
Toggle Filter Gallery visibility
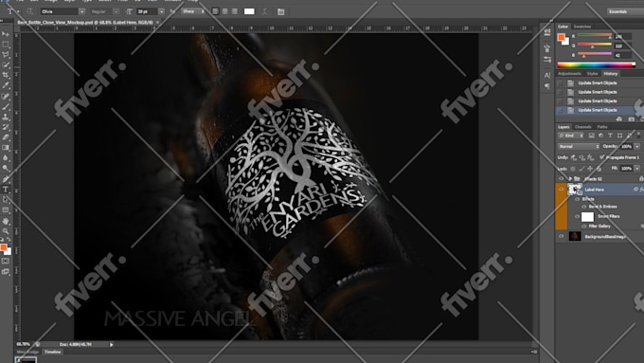coord(584,227)
